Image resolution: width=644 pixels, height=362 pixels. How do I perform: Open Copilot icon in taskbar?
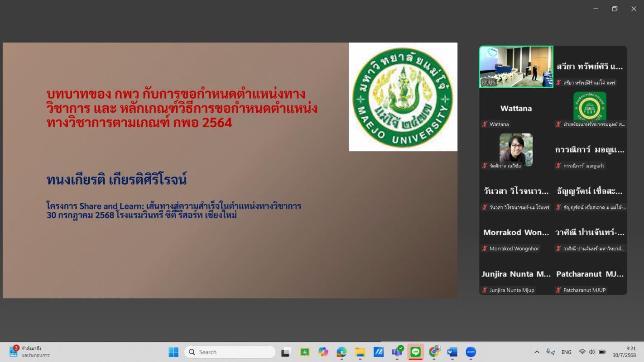point(323,352)
